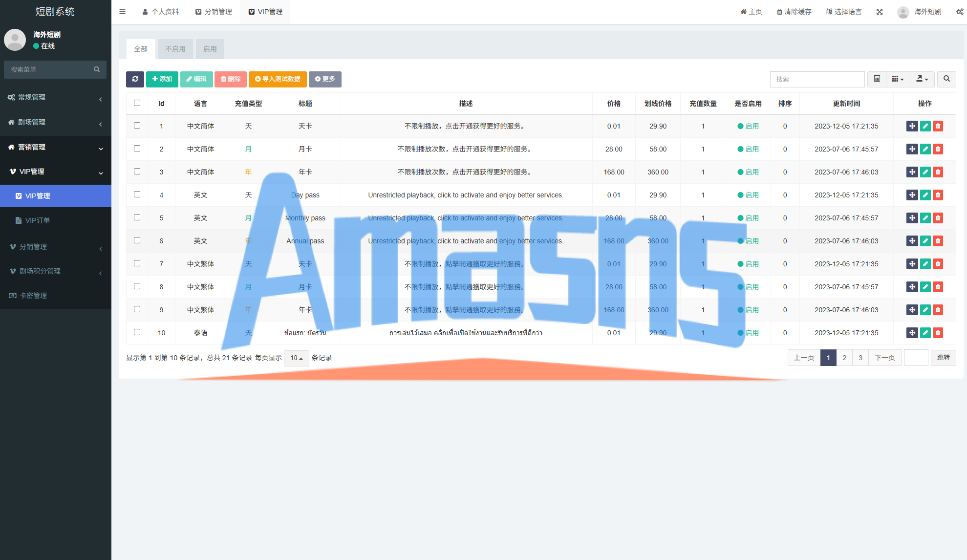Open settings gears icon at top right

coord(960,12)
